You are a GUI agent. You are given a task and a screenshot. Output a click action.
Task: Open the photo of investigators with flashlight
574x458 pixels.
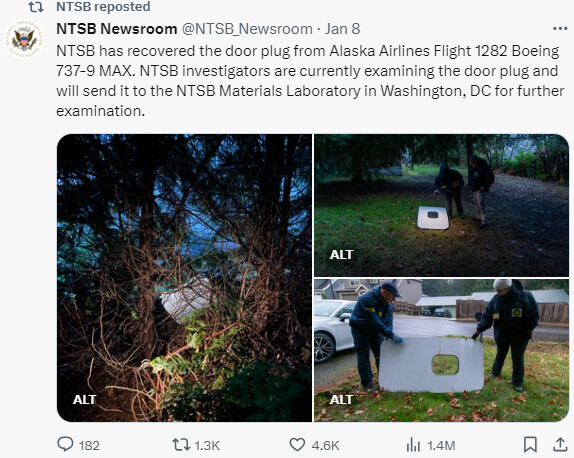point(441,205)
